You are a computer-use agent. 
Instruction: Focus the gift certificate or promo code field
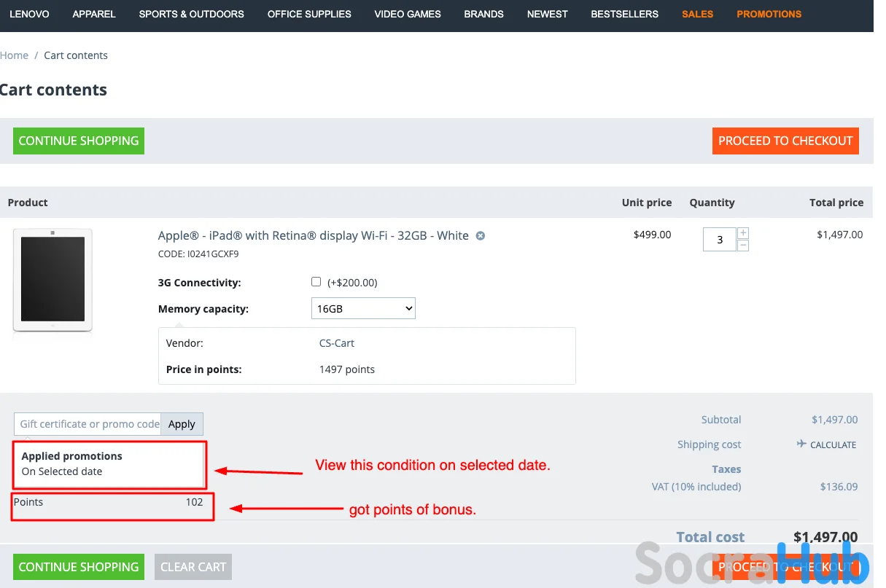point(88,424)
